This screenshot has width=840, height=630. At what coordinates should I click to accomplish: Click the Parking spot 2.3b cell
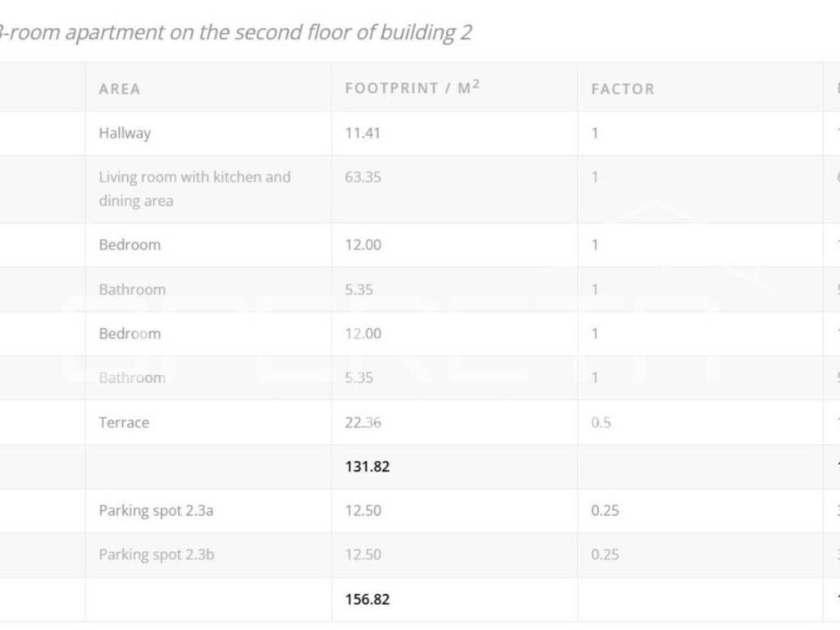157,555
